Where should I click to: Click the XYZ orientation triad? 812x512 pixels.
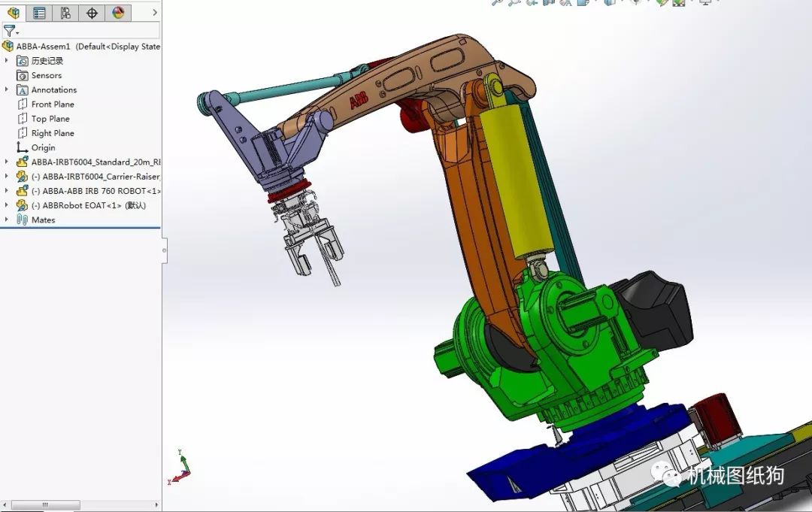(x=179, y=466)
